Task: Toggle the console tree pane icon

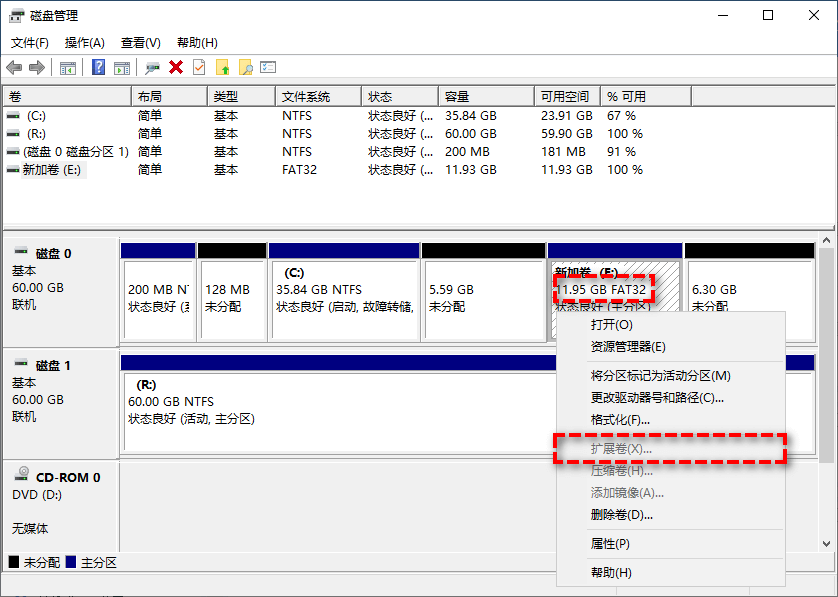Action: [69, 67]
